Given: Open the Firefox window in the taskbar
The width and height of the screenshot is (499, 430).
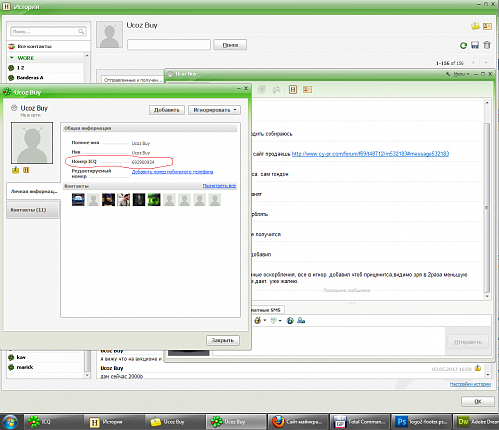Looking at the screenshot, I should point(298,422).
